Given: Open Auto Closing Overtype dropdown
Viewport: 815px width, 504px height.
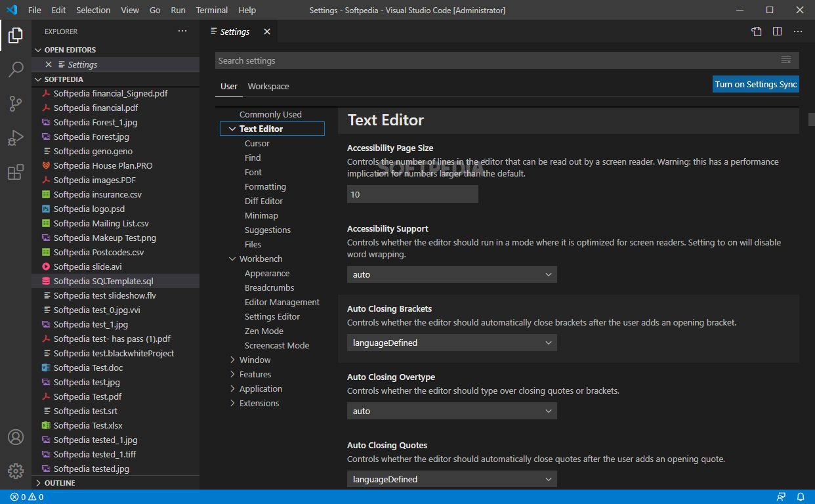Looking at the screenshot, I should tap(451, 411).
